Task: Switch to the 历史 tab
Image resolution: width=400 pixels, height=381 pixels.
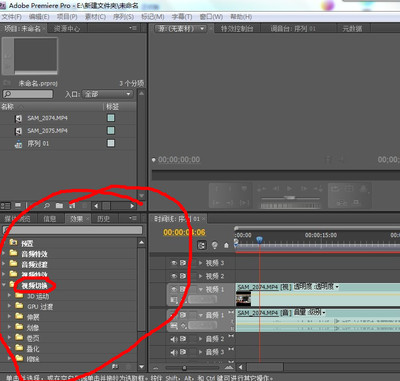Action: pyautogui.click(x=103, y=219)
